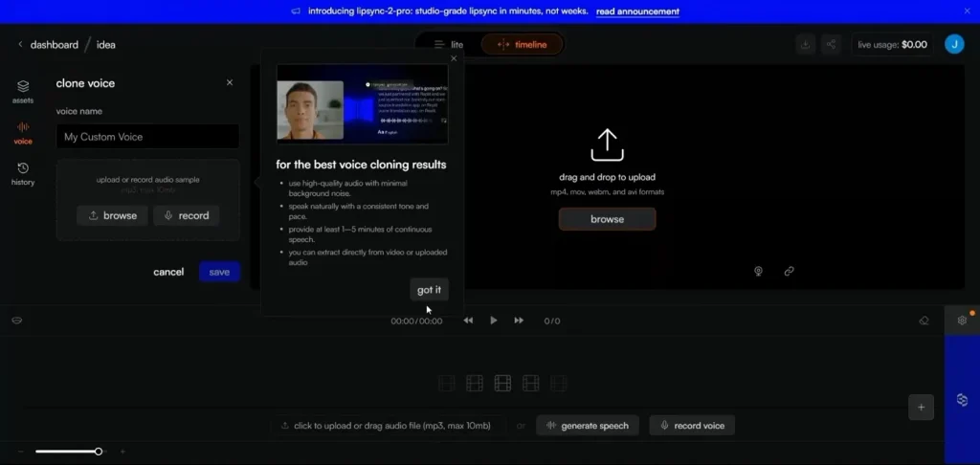Click the timeline zoom slider handle
The height and width of the screenshot is (465, 980).
point(99,452)
